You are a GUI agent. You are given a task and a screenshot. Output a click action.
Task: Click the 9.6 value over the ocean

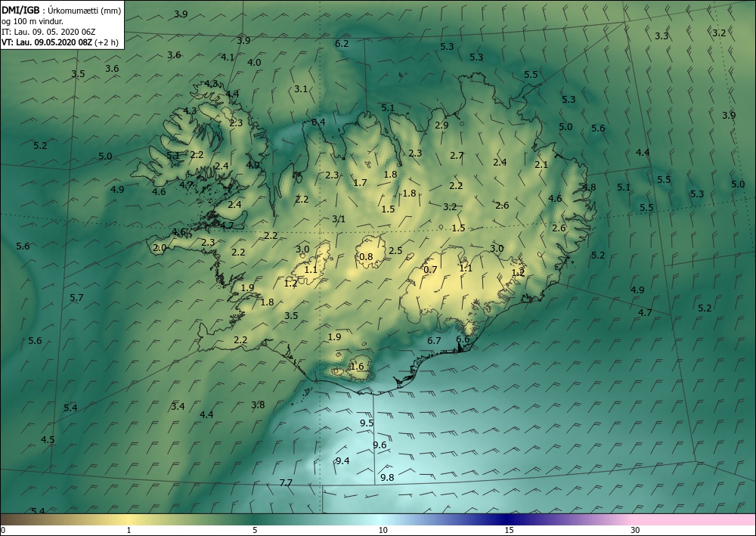click(380, 445)
